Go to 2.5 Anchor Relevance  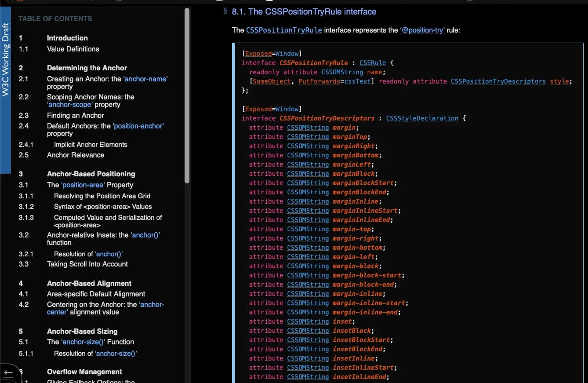click(76, 155)
